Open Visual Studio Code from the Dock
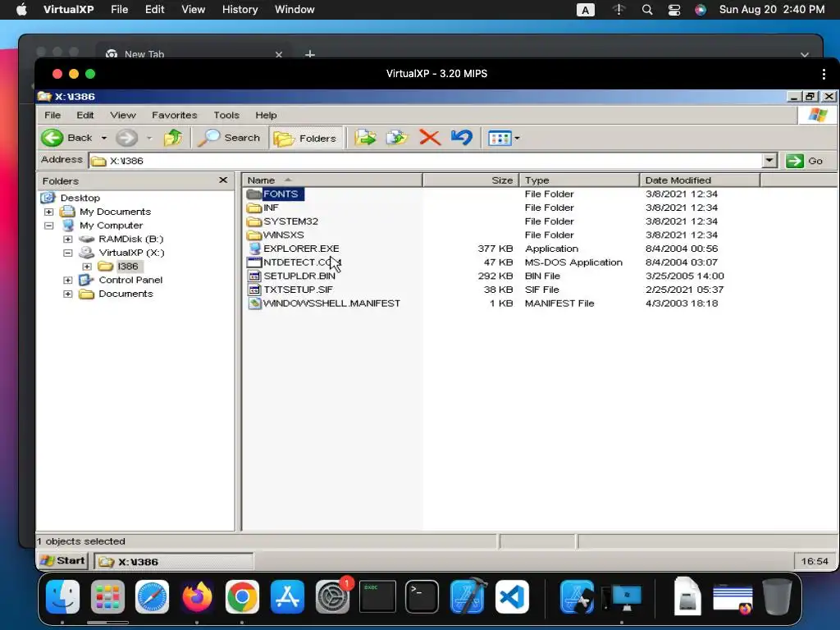Screen dimensions: 840x630 point(512,597)
